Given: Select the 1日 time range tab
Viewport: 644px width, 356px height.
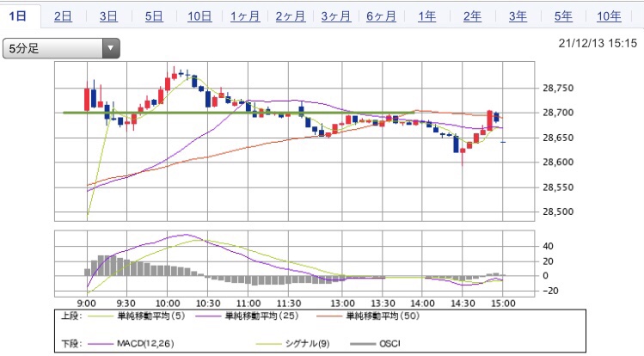Looking at the screenshot, I should point(18,16).
